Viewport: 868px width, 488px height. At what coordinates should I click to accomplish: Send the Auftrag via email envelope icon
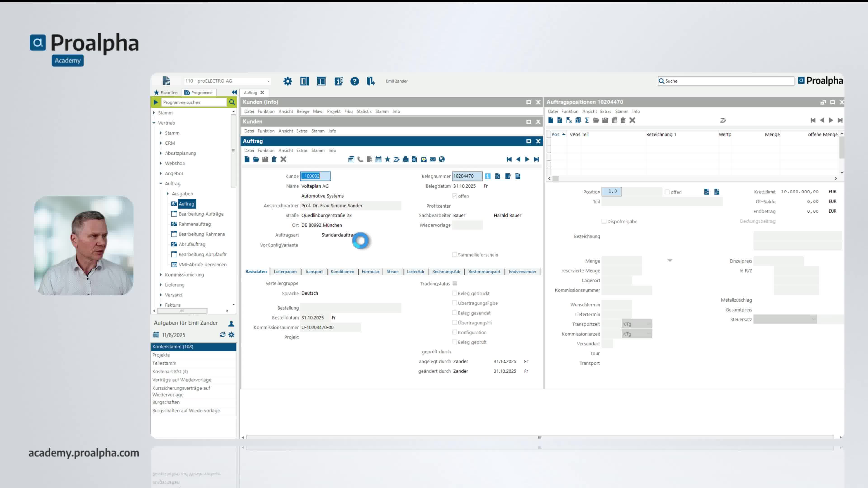click(432, 159)
